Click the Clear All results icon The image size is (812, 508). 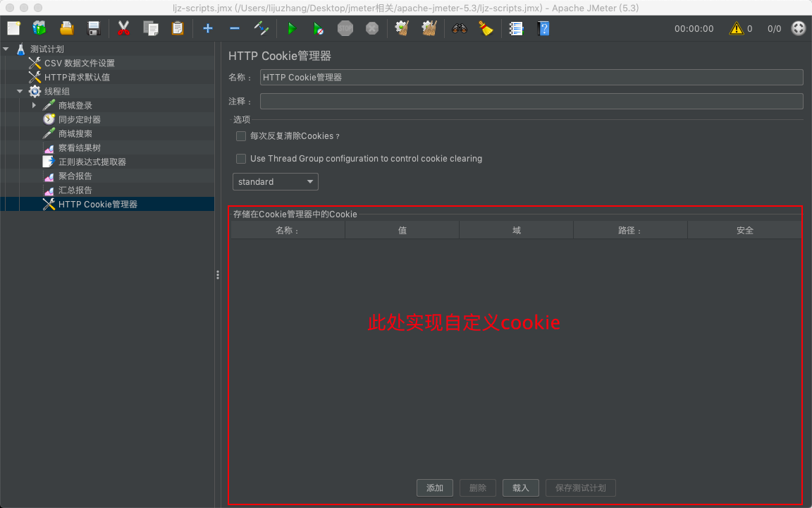429,28
